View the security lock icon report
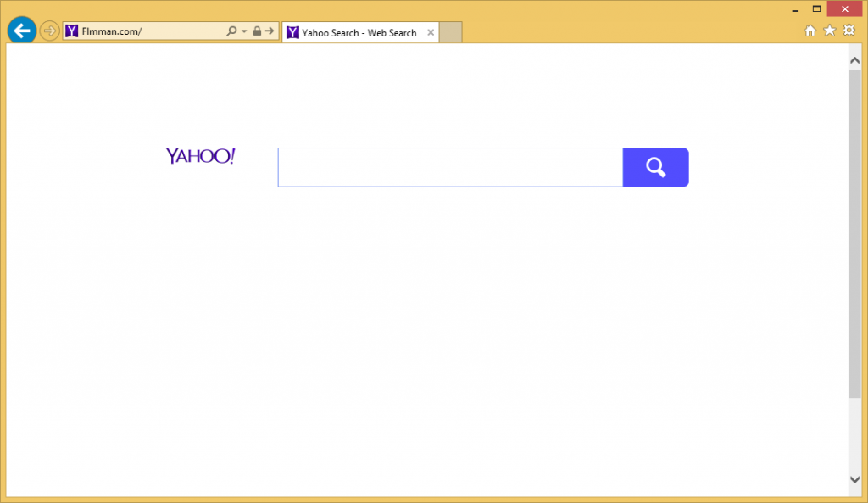The width and height of the screenshot is (868, 503). [257, 31]
